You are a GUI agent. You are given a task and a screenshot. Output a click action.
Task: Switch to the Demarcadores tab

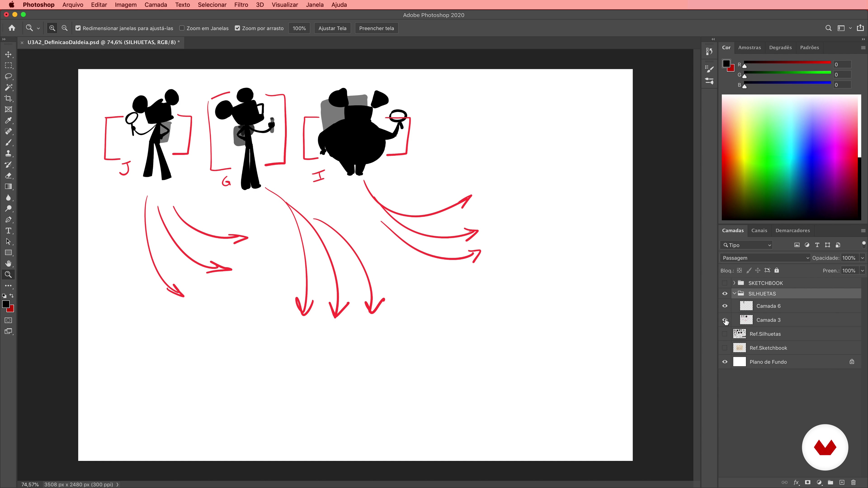(793, 231)
